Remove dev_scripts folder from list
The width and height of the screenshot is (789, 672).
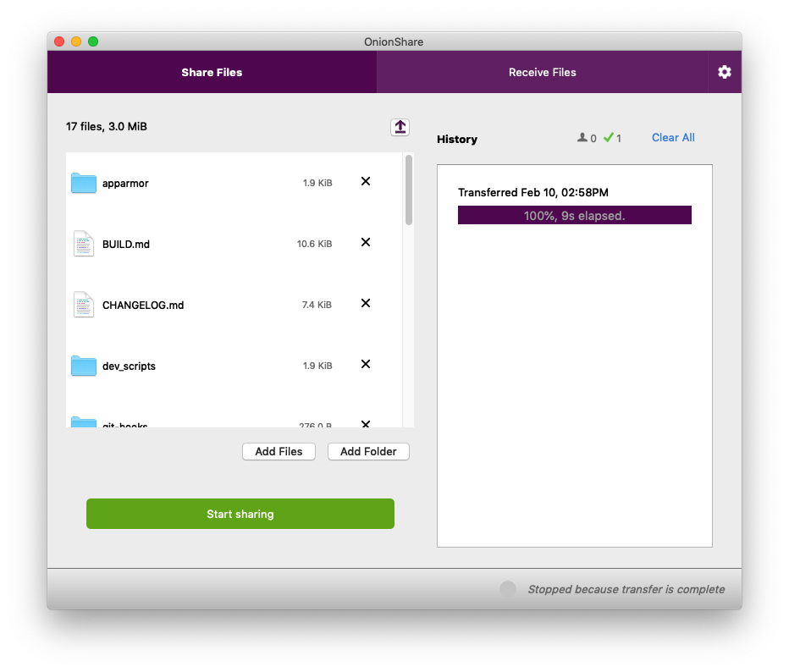(x=366, y=364)
